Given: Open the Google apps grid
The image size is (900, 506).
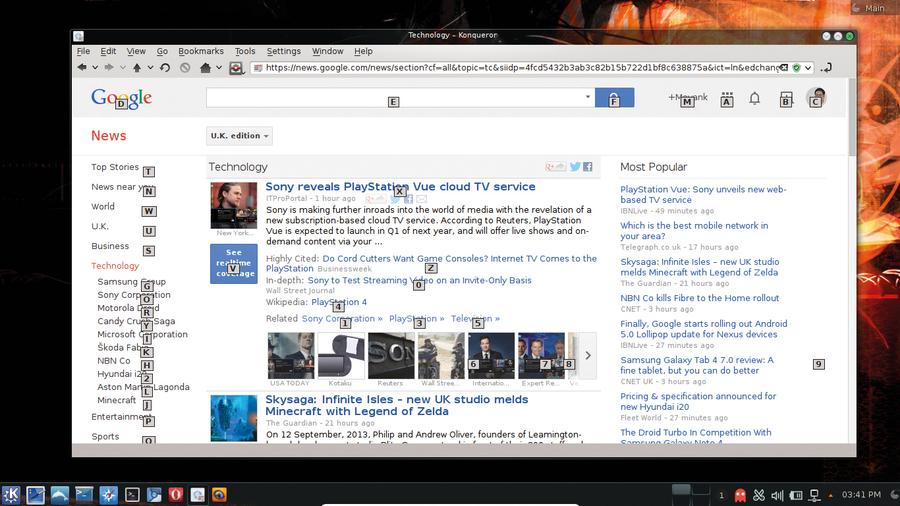Looking at the screenshot, I should [727, 99].
